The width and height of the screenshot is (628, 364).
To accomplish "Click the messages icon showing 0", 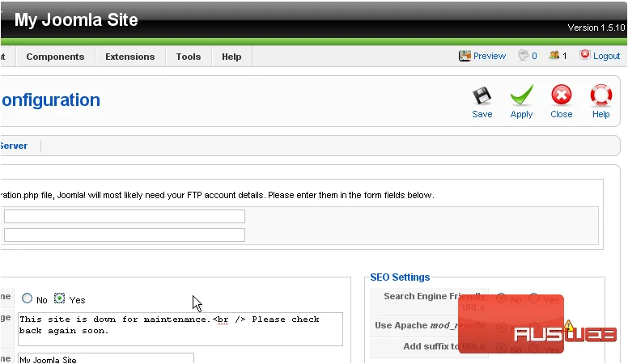I will click(523, 55).
